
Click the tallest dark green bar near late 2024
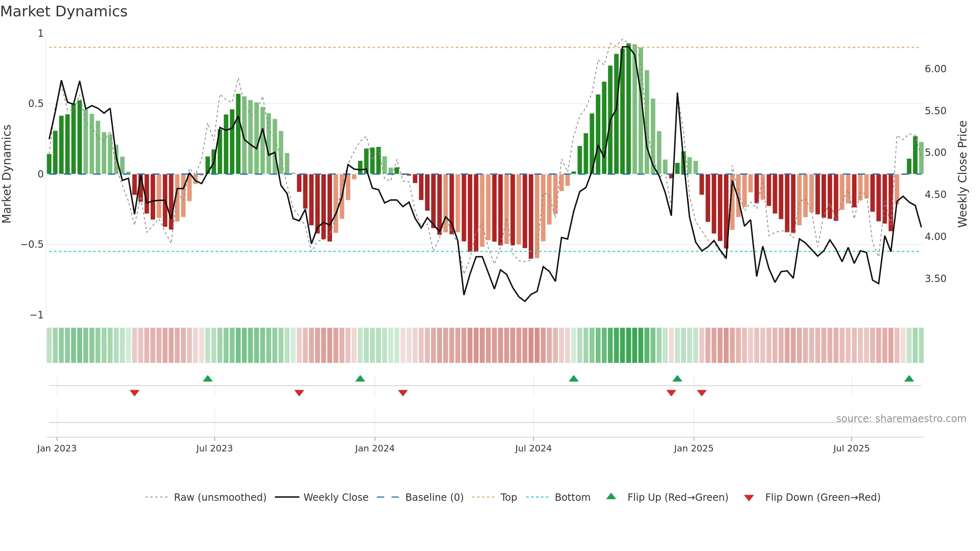(628, 109)
